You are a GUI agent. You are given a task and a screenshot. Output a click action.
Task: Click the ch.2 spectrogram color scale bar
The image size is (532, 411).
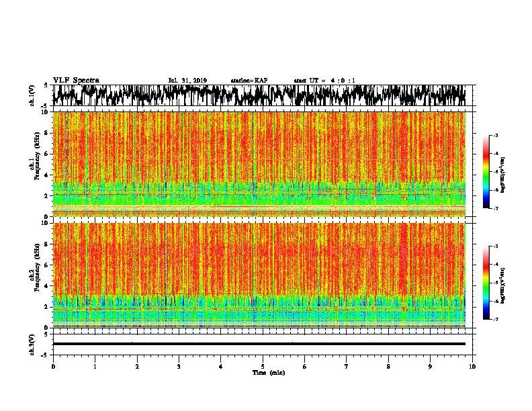(x=486, y=283)
